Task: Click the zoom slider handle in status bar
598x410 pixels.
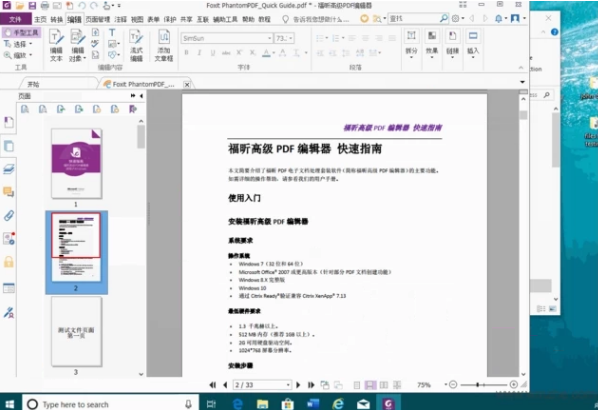Action: tap(477, 384)
